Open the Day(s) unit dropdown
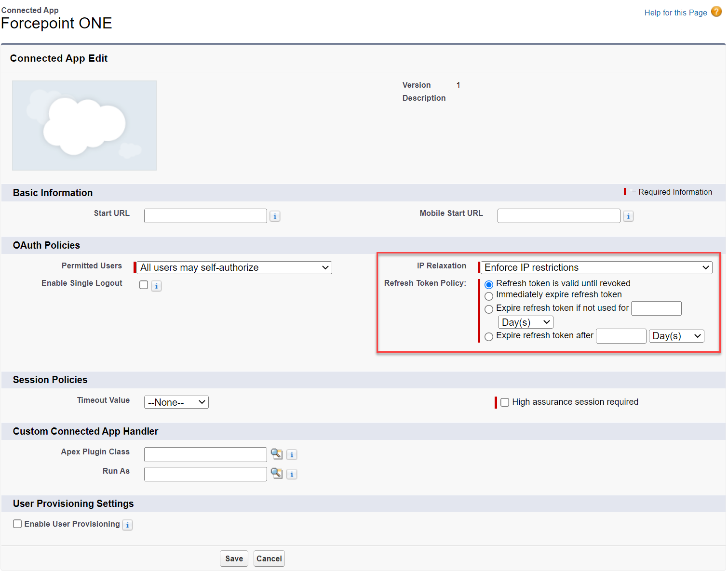Viewport: 728px width, 571px height. pyautogui.click(x=526, y=322)
